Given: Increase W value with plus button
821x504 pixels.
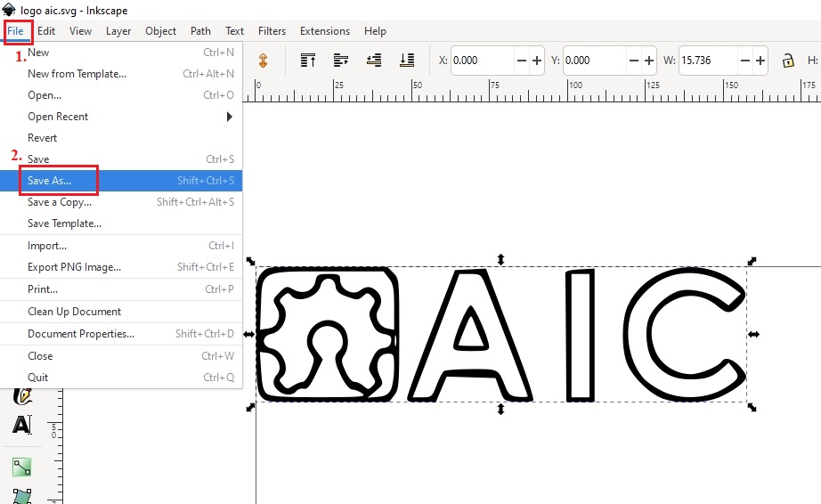Looking at the screenshot, I should pos(760,61).
